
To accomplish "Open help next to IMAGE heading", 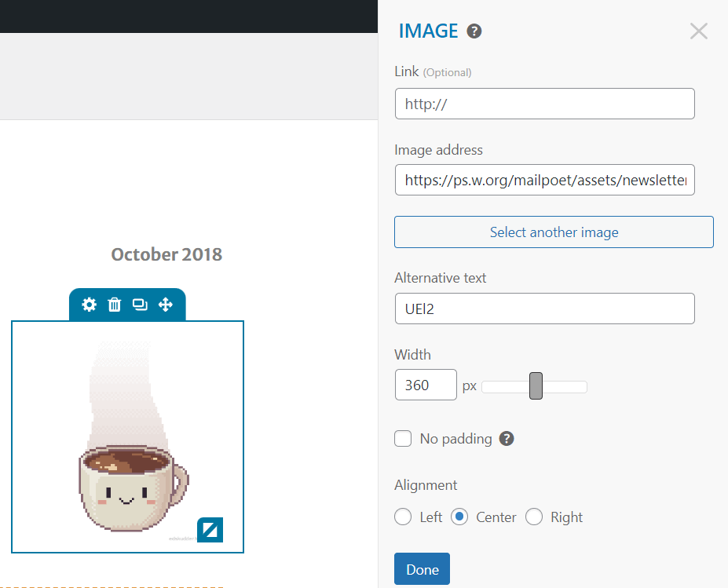I will (x=474, y=31).
